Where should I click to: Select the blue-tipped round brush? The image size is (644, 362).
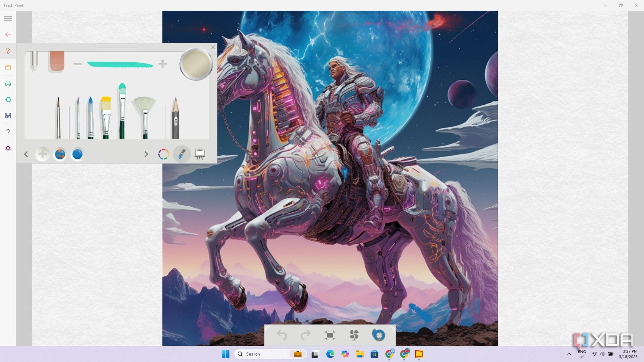pos(90,118)
